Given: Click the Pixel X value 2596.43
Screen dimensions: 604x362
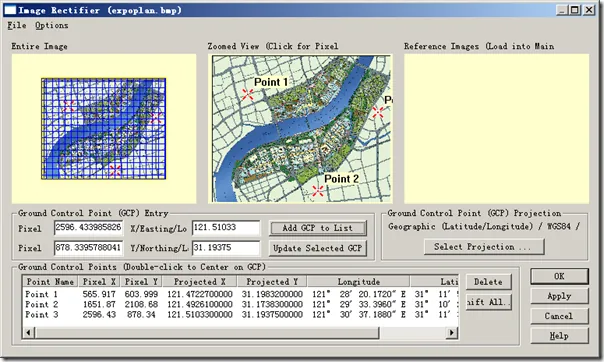Looking at the screenshot, I should pyautogui.click(x=99, y=315).
